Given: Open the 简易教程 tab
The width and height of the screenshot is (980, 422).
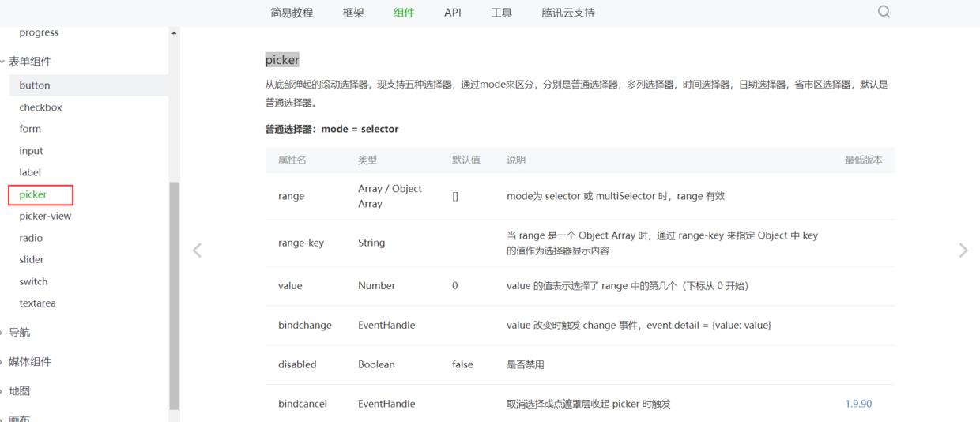Looking at the screenshot, I should (292, 13).
